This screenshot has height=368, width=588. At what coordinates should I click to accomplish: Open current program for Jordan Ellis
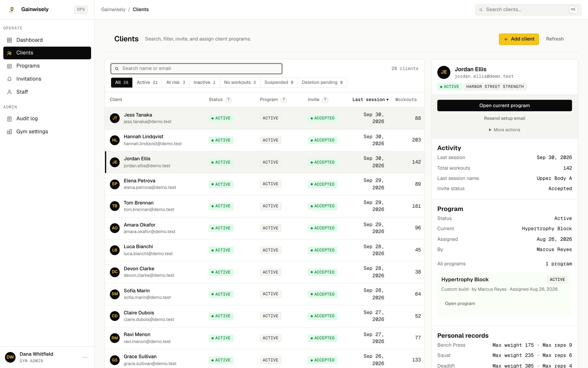point(505,105)
